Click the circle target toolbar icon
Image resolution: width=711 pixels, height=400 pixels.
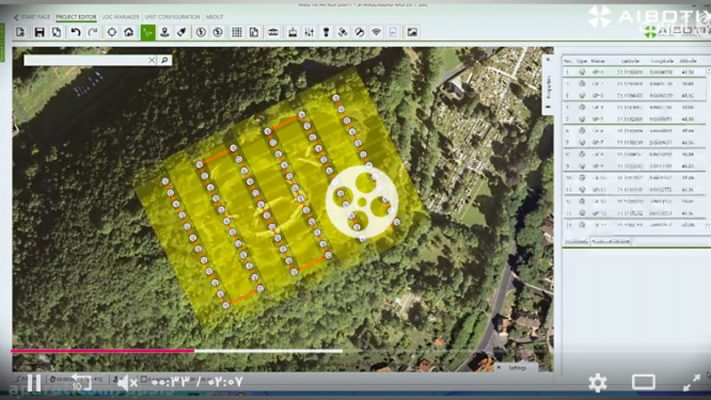(112, 32)
